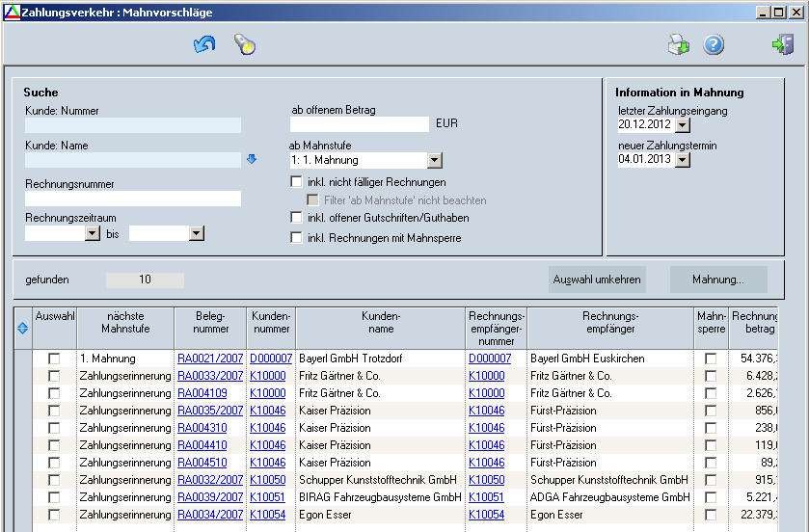Image resolution: width=809 pixels, height=532 pixels.
Task: Open customer link K10050 in Kundennummer column
Action: (267, 480)
